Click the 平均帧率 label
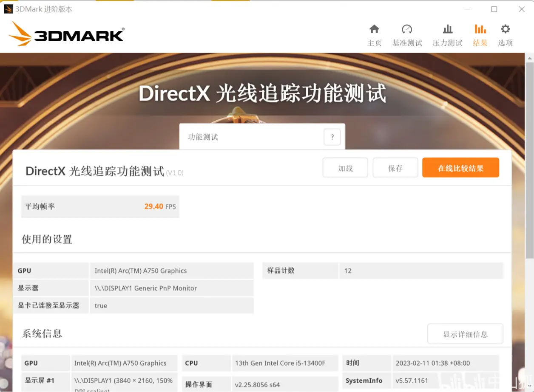The height and width of the screenshot is (392, 534). [x=40, y=206]
